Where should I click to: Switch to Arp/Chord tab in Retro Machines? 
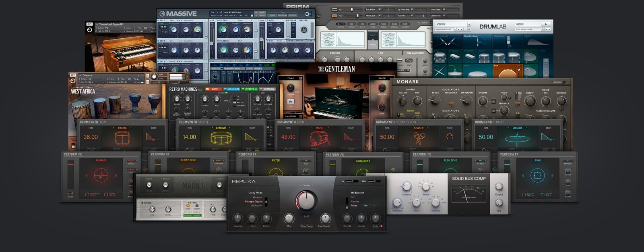click(x=232, y=89)
